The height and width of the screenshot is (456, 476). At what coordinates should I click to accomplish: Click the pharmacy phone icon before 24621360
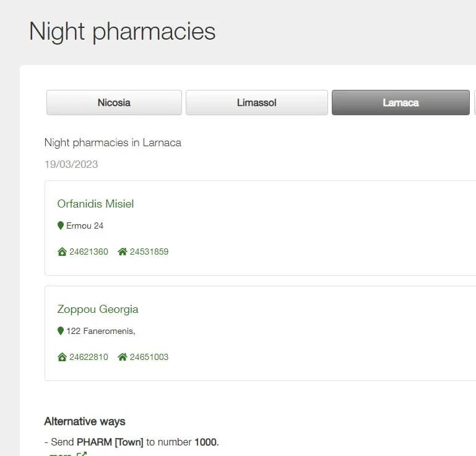[x=62, y=252]
